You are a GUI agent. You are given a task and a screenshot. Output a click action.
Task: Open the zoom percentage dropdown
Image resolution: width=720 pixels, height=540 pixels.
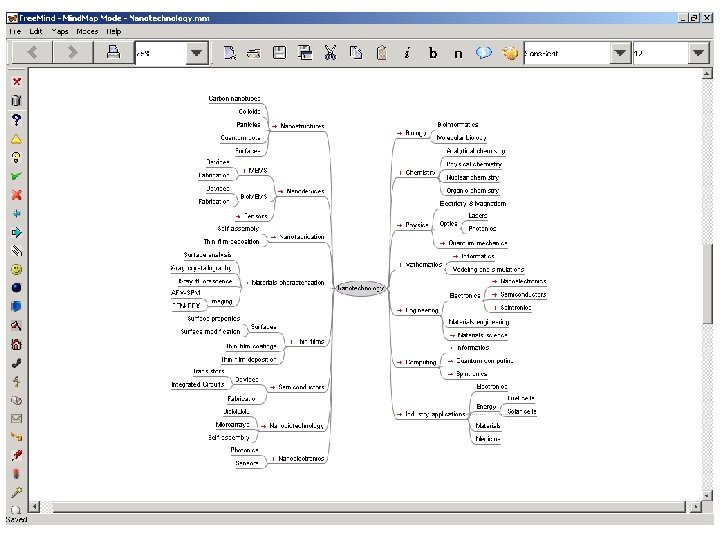pyautogui.click(x=197, y=53)
